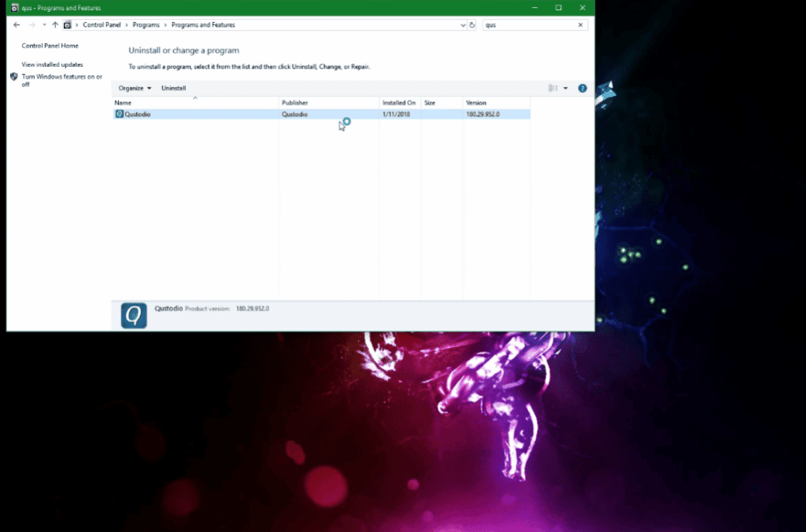Open the Organize dropdown menu
The image size is (806, 532).
133,87
